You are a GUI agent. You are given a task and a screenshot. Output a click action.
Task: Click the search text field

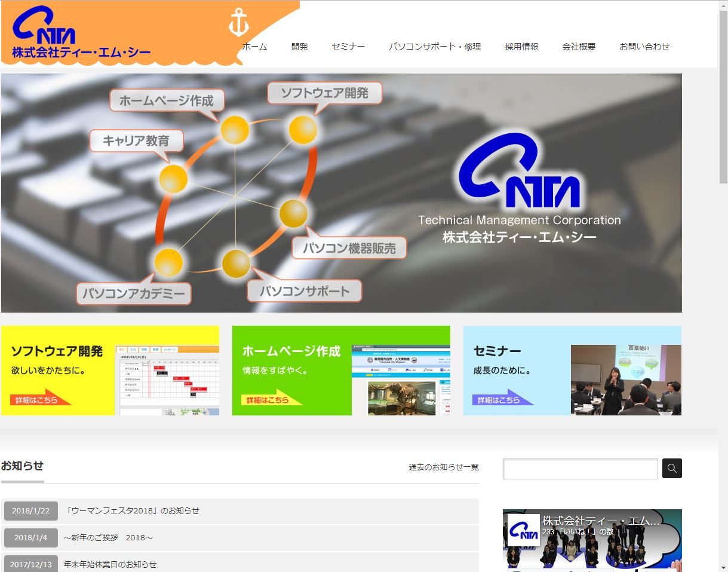pos(580,469)
